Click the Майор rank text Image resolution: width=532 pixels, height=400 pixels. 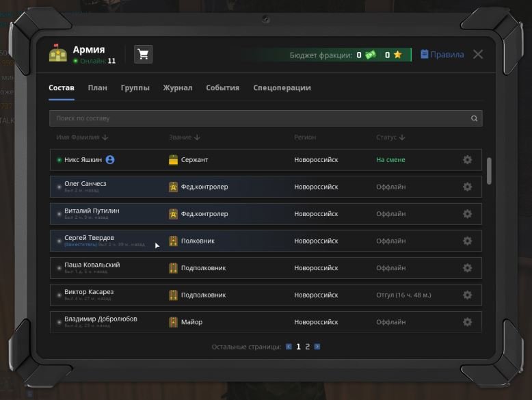191,322
